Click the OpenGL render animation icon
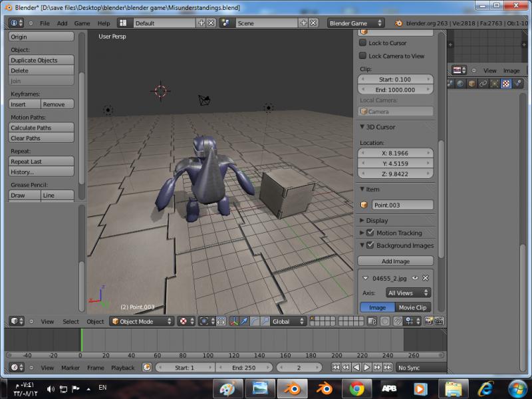The height and width of the screenshot is (399, 532). (439, 321)
